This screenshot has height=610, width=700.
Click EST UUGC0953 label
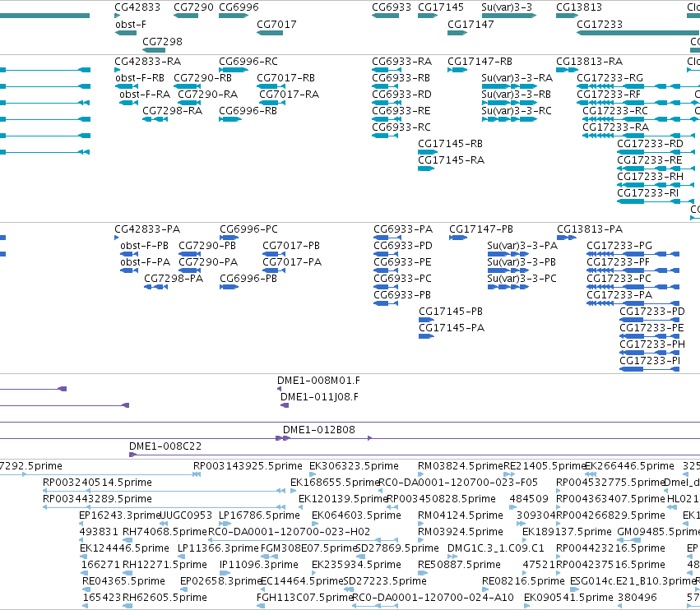pyautogui.click(x=186, y=515)
